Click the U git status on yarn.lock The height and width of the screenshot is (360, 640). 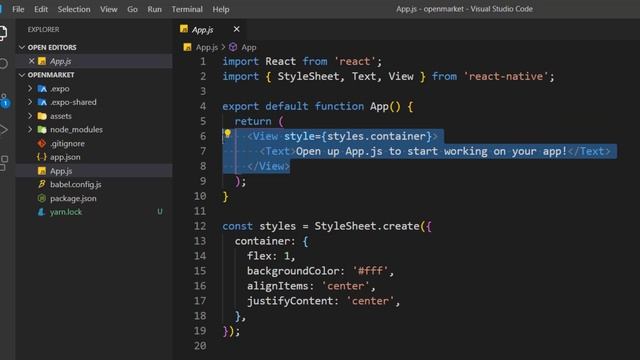click(x=160, y=211)
